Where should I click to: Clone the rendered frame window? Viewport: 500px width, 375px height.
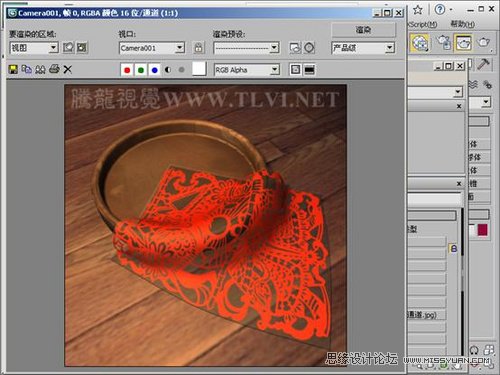(40, 69)
